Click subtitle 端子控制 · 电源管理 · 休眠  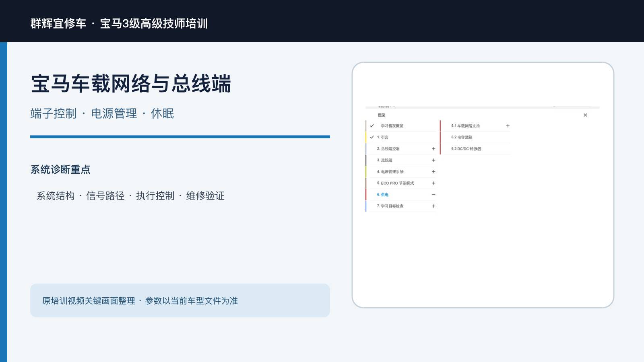coord(102,113)
